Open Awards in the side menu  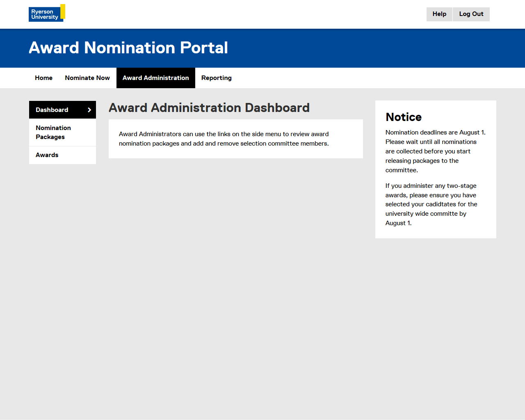click(47, 155)
